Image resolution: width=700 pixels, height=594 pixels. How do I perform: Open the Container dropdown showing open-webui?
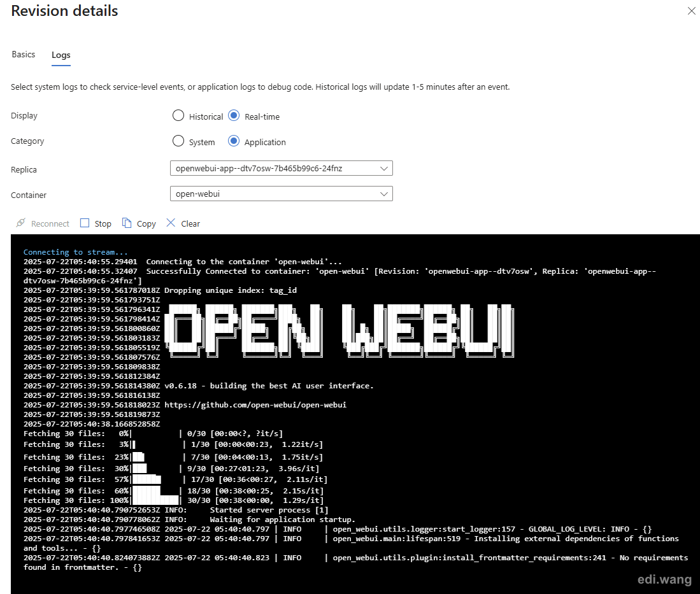coord(282,194)
